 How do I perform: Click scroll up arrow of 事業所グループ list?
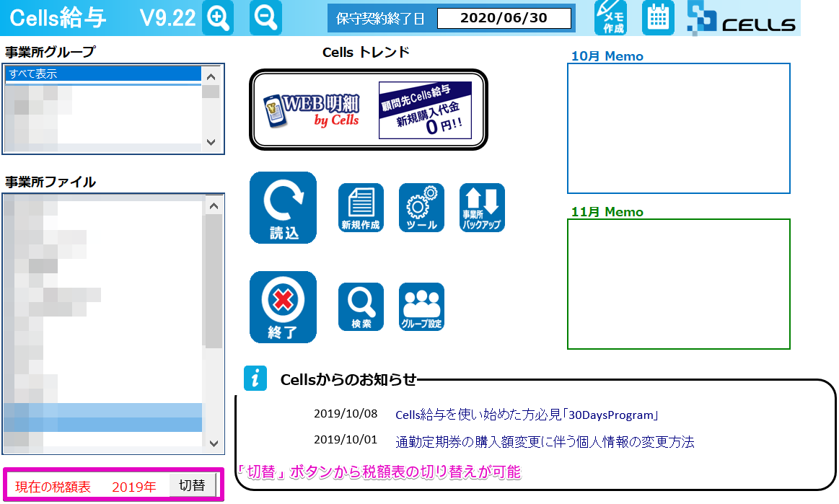(211, 76)
